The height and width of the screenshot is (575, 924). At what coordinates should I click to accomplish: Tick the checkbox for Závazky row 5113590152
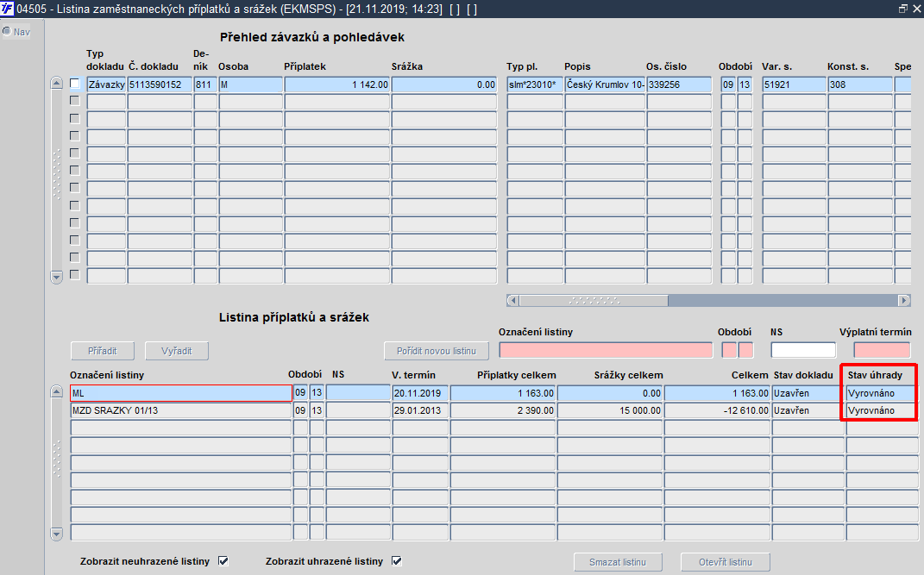(x=75, y=84)
